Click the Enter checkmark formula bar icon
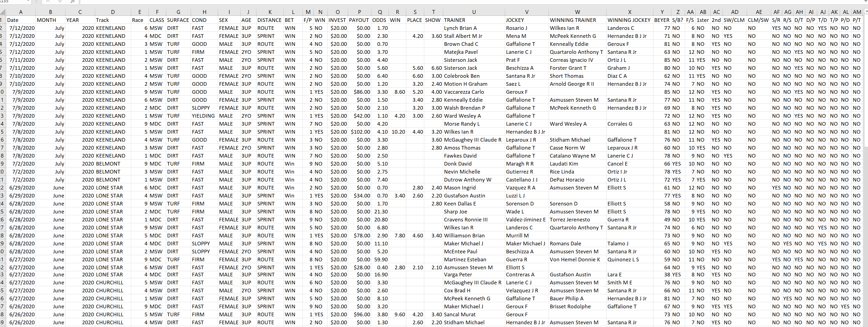 coord(60,1)
